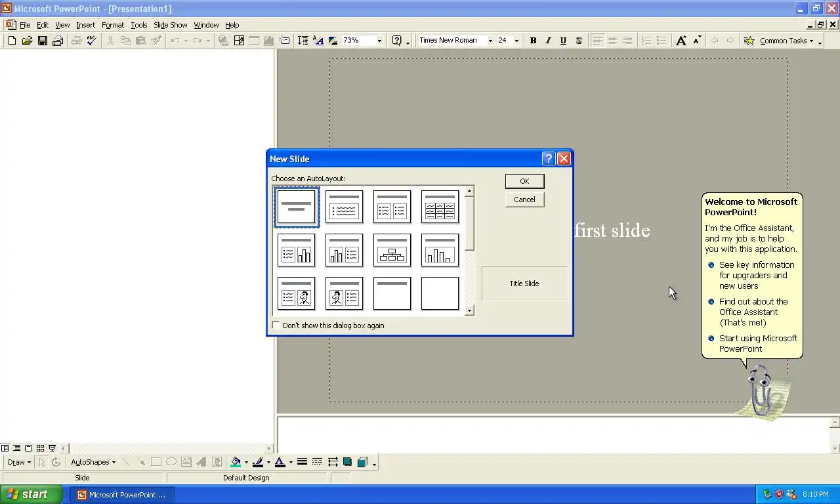
Task: Open the font size 24 dropdown
Action: click(x=516, y=41)
